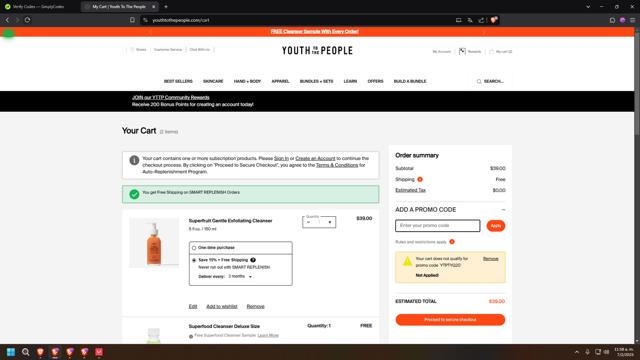640x360 pixels.
Task: Open HAND + BODY navigation menu
Action: (x=247, y=81)
